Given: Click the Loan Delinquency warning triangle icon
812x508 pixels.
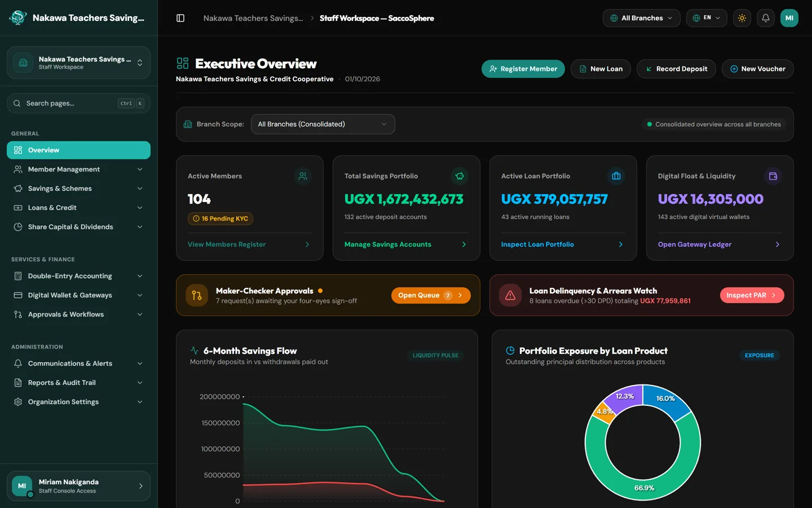Looking at the screenshot, I should (x=510, y=295).
